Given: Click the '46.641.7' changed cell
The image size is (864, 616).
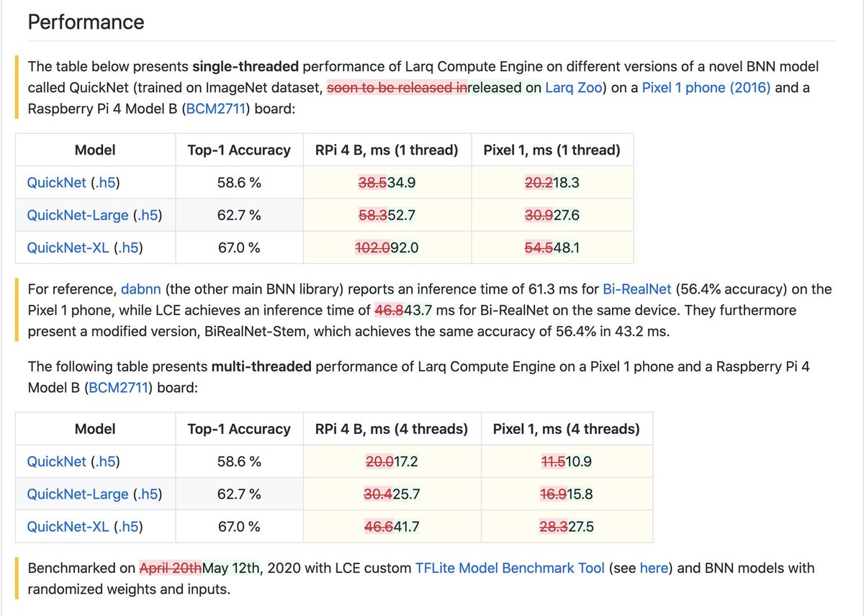Looking at the screenshot, I should coord(392,527).
